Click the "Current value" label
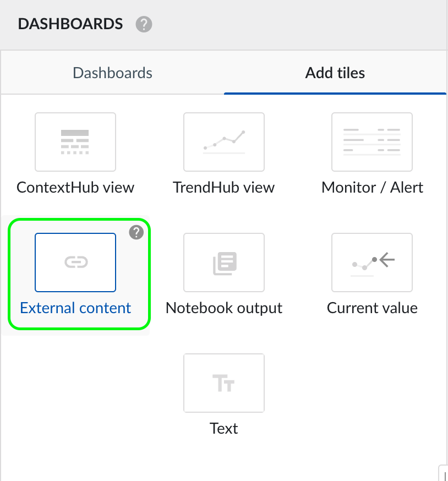The image size is (448, 481). tap(372, 308)
